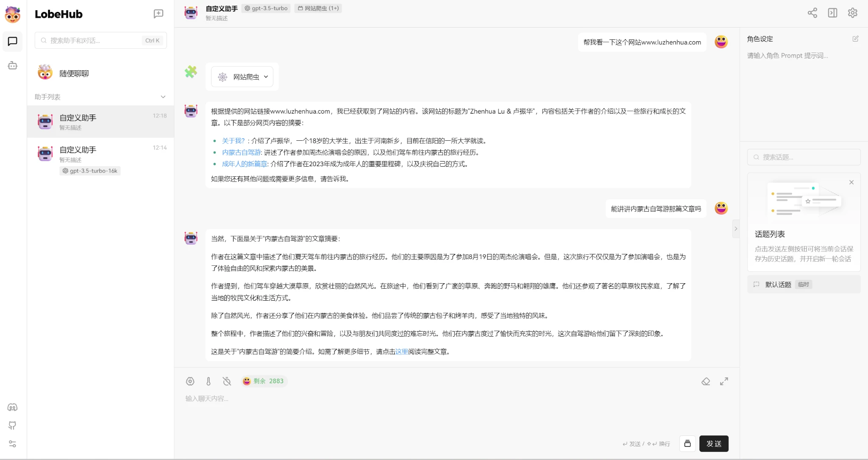Click the new chat plus icon

[x=158, y=14]
